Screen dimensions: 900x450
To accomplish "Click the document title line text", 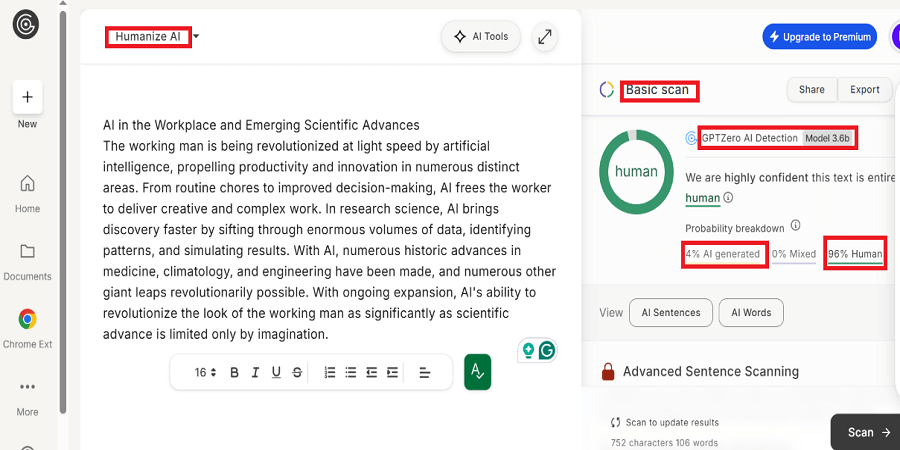I will [261, 125].
